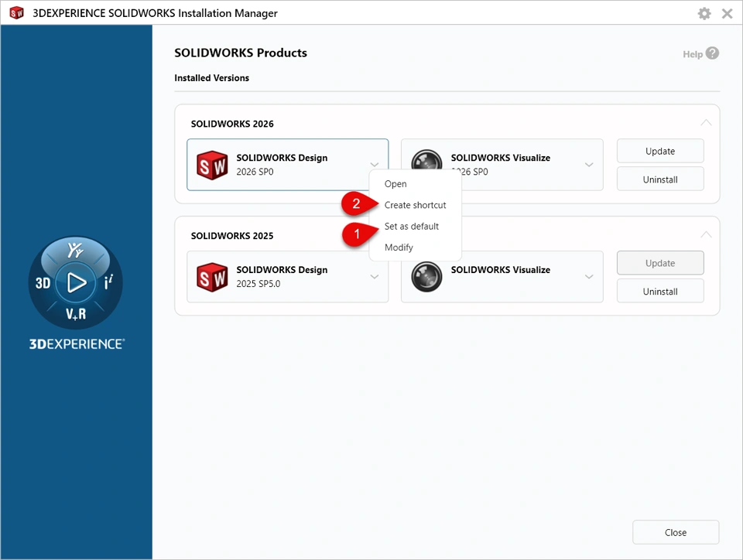Click the 3D quadrant of the compass
743x560 pixels.
(x=43, y=283)
